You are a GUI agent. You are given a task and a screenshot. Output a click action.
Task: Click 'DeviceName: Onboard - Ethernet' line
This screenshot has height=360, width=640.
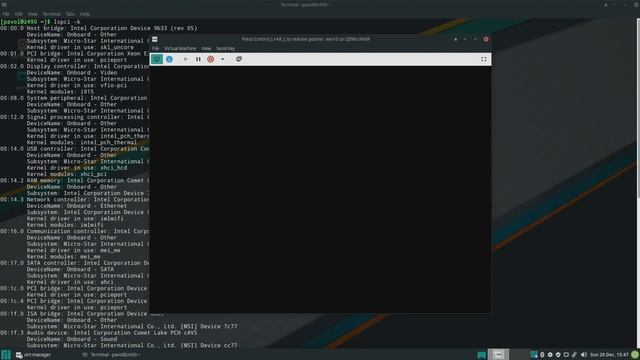(x=77, y=206)
